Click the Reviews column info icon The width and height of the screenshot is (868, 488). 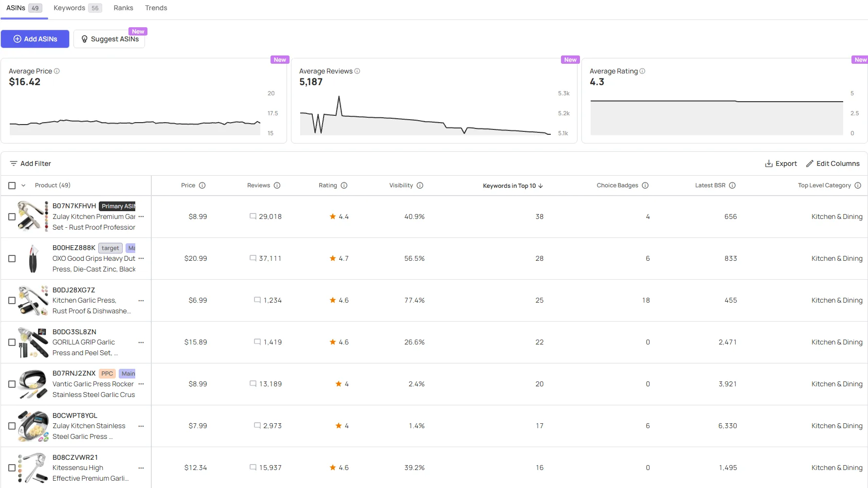coord(277,185)
